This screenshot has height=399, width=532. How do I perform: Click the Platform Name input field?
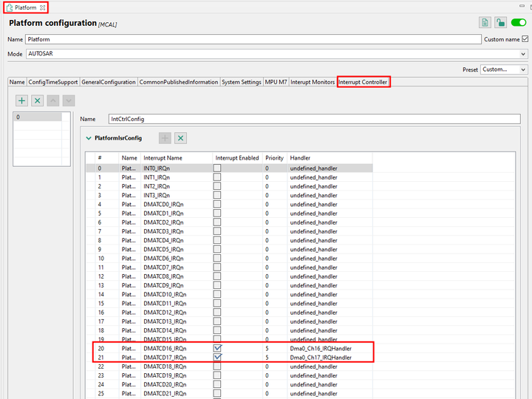(253, 39)
